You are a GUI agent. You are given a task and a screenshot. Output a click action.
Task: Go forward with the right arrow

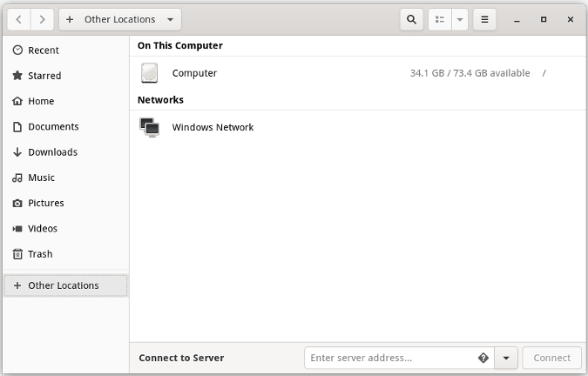(x=42, y=19)
